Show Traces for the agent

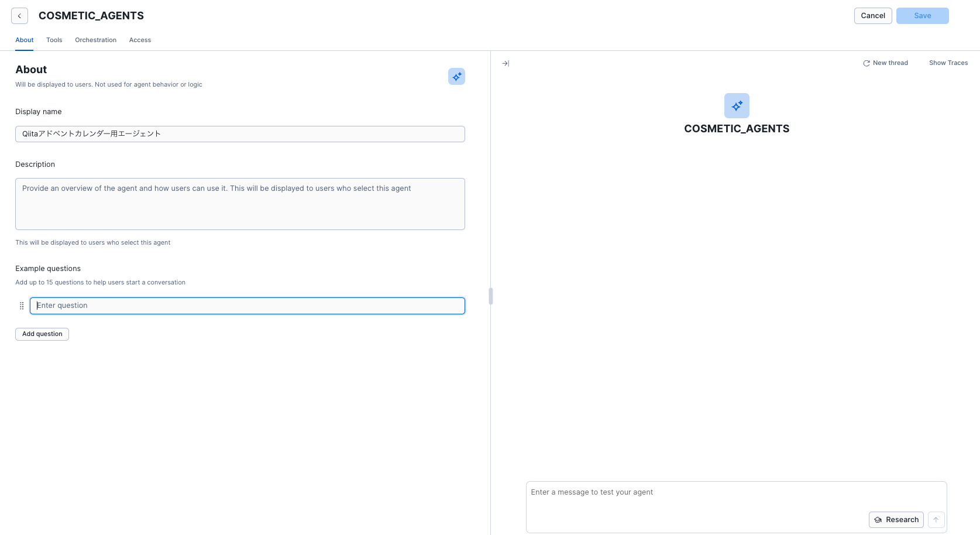click(948, 63)
